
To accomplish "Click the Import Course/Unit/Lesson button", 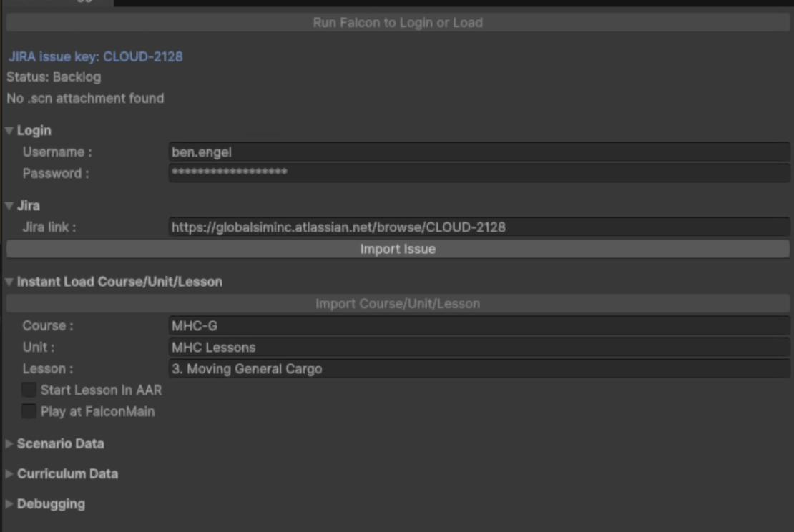I will coord(398,304).
